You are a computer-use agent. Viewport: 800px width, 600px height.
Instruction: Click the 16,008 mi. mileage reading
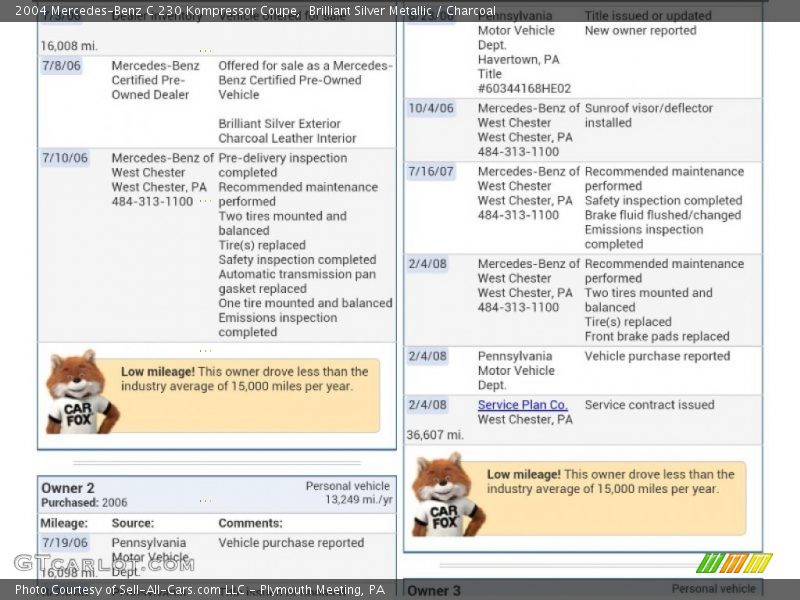[x=69, y=46]
